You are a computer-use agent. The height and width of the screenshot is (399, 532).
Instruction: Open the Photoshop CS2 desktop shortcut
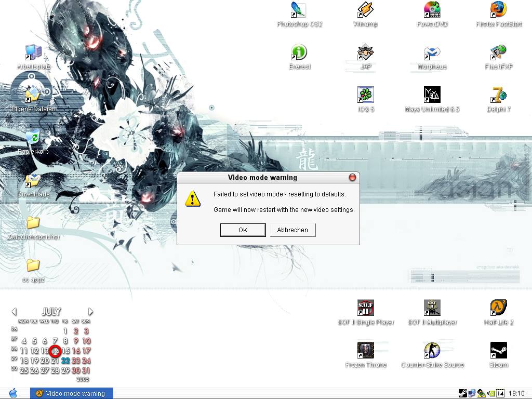coord(299,10)
